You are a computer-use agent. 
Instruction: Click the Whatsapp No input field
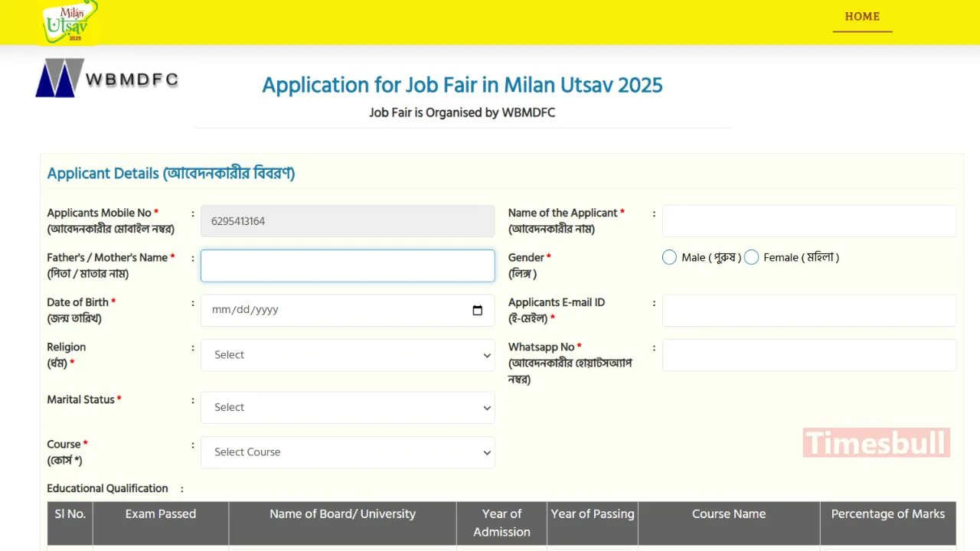tap(809, 355)
